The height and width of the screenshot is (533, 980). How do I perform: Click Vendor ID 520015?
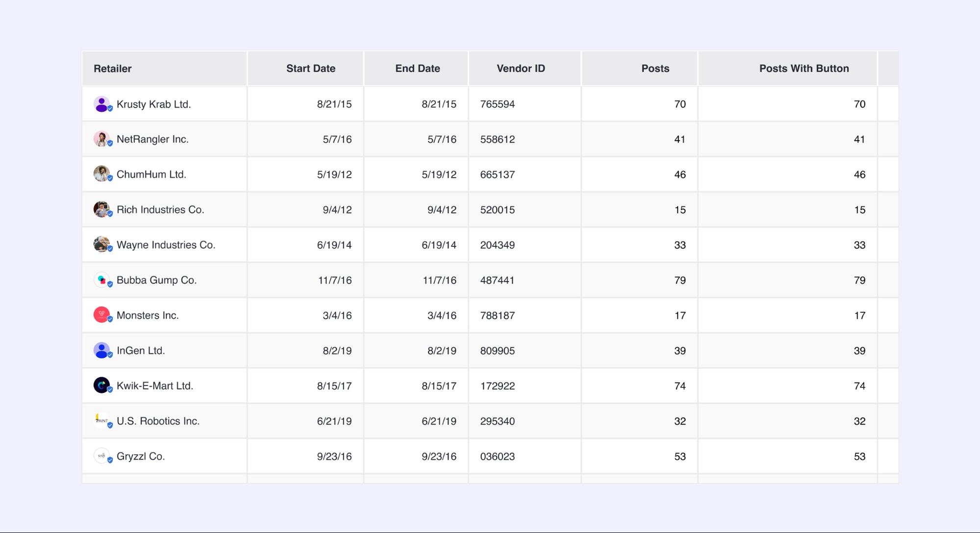498,210
